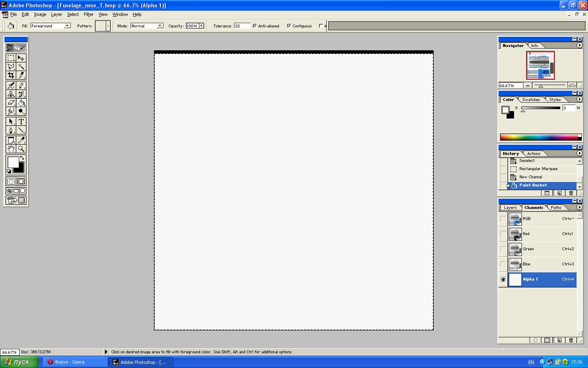Load channel as selection icon
This screenshot has height=368, width=588.
[535, 340]
